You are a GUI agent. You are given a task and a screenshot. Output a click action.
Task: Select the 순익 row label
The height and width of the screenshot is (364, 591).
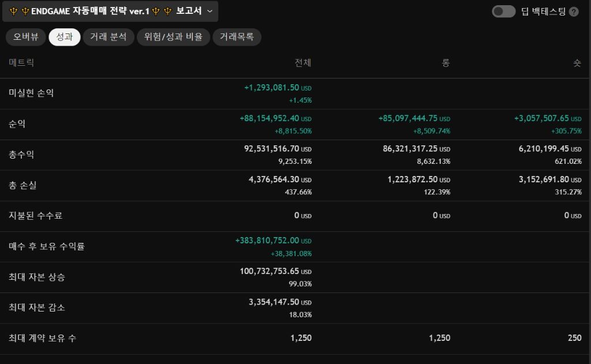(x=17, y=123)
